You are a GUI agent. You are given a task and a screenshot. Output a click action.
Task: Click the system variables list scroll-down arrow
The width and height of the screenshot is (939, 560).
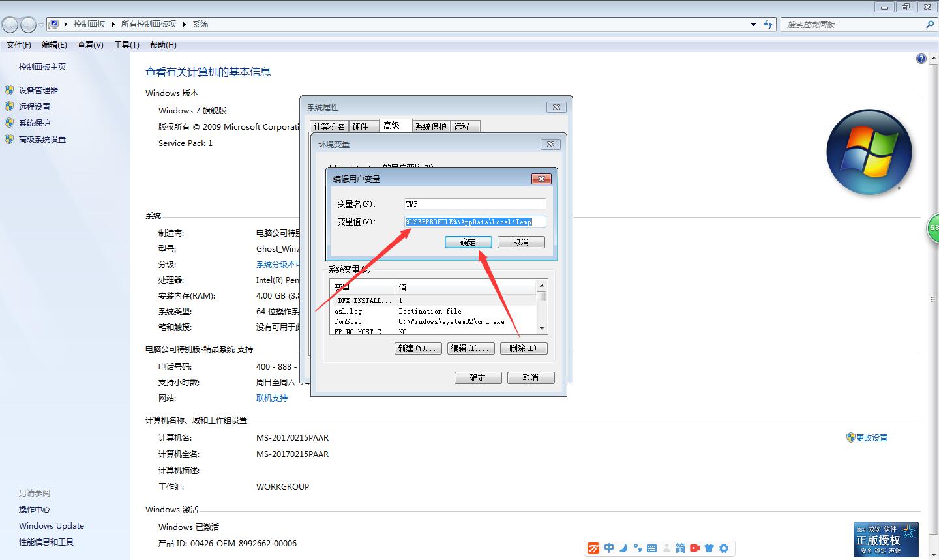pos(541,329)
